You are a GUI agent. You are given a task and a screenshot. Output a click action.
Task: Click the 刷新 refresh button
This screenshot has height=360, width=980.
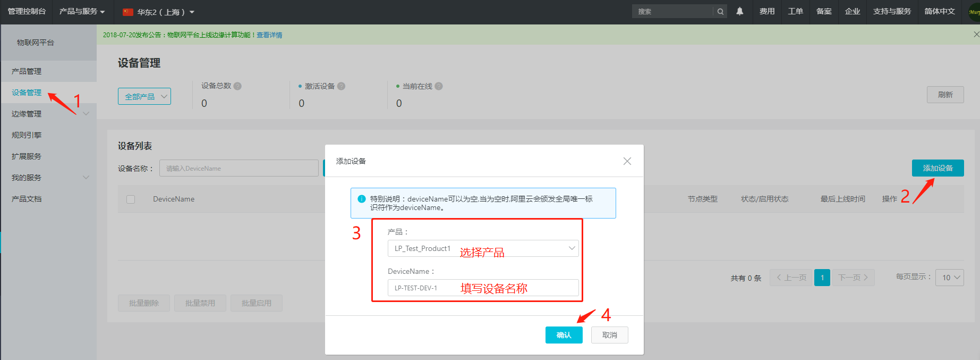[945, 95]
